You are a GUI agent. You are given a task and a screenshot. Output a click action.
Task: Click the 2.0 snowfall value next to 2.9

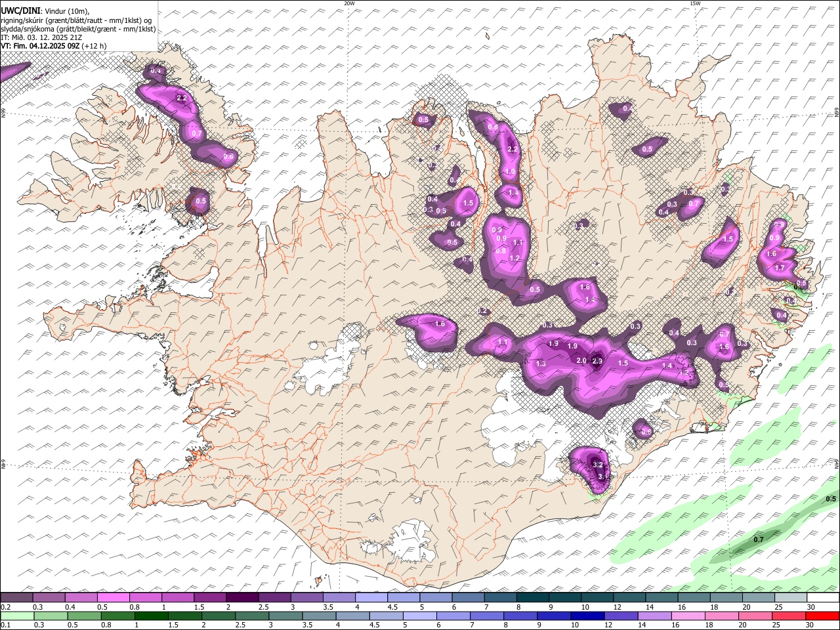(x=581, y=360)
